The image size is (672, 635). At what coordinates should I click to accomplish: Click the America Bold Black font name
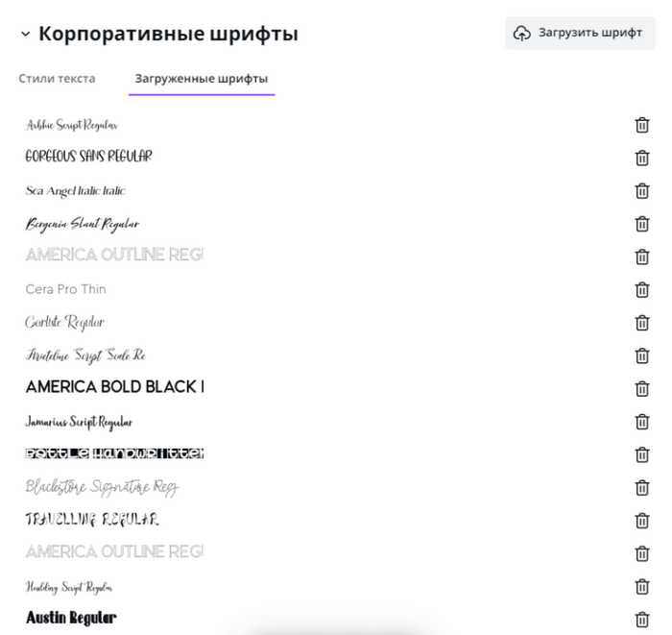114,388
